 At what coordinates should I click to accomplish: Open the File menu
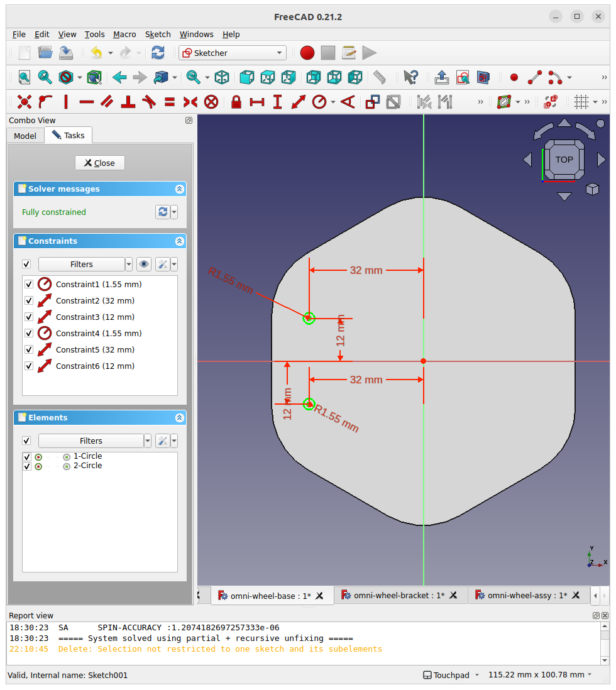click(19, 35)
